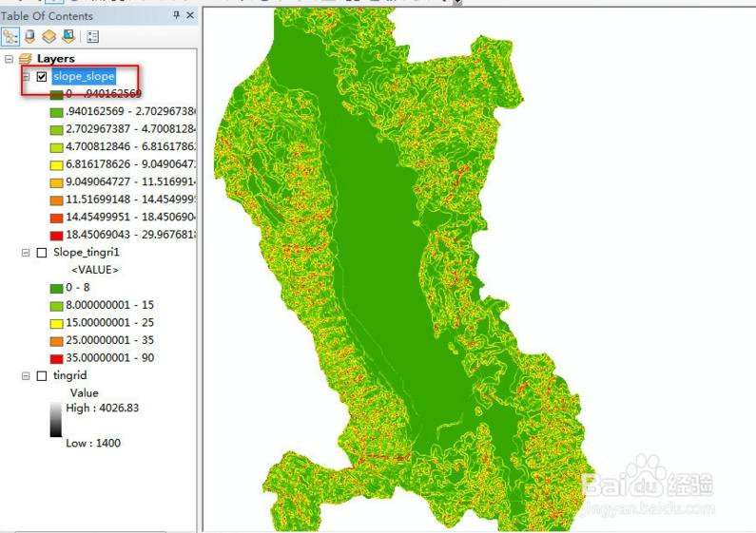Click the Layers data frame icon
Image resolution: width=756 pixels, height=533 pixels.
pyautogui.click(x=25, y=59)
